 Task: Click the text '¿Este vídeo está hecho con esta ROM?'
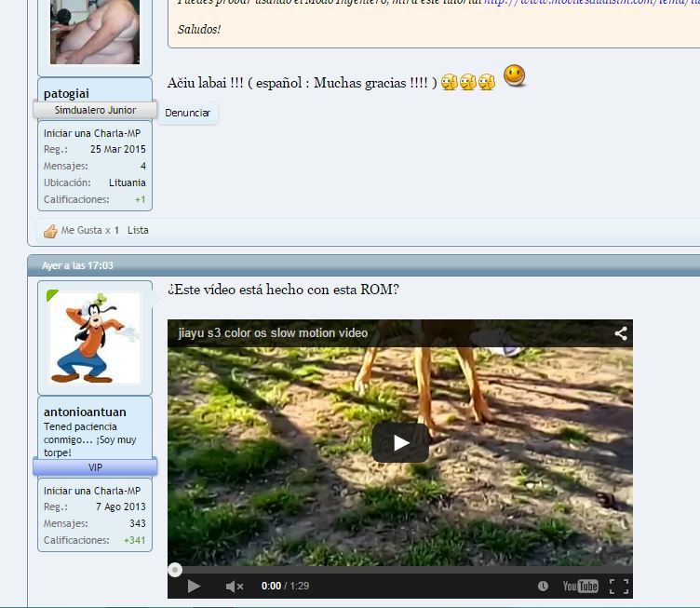283,290
